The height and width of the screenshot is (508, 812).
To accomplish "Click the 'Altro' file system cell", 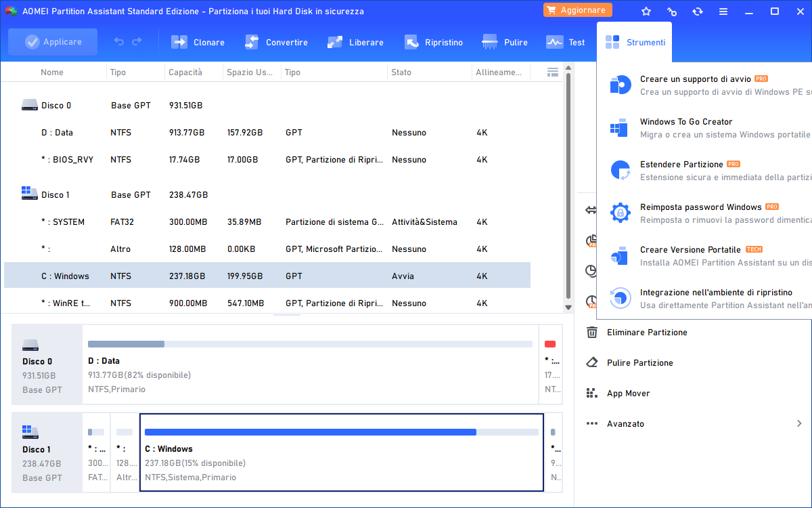I will pyautogui.click(x=121, y=249).
